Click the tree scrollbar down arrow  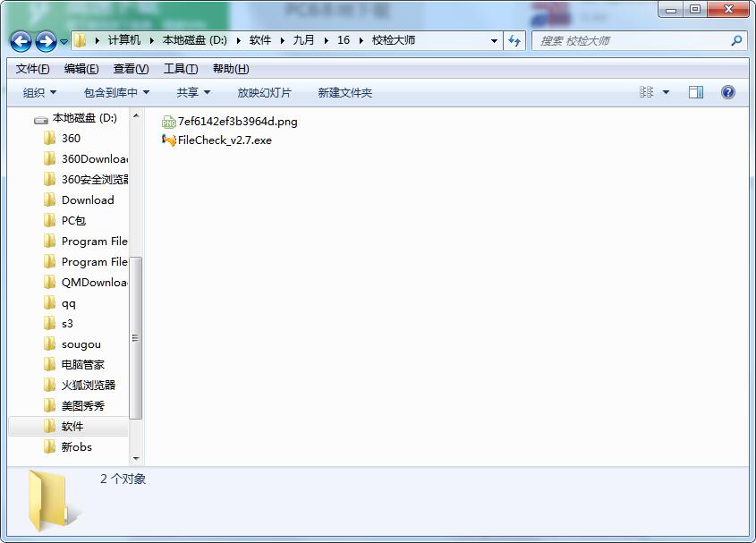point(136,458)
